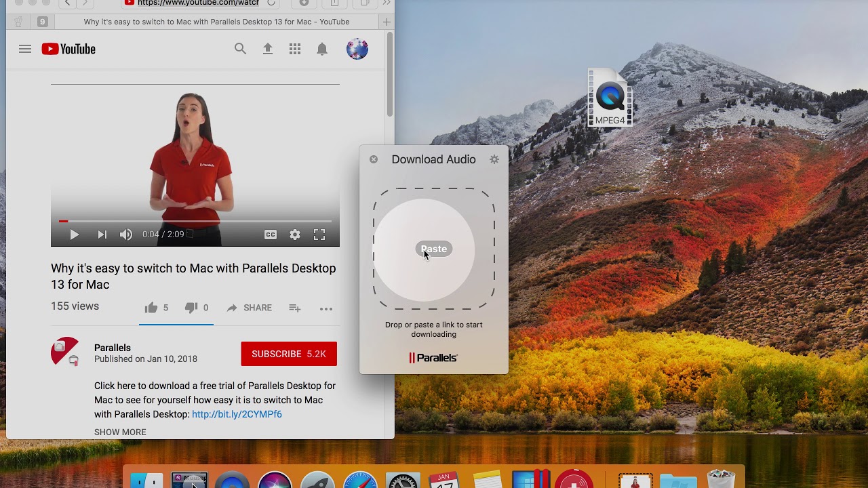Open Safari compass in the Dock

click(360, 479)
